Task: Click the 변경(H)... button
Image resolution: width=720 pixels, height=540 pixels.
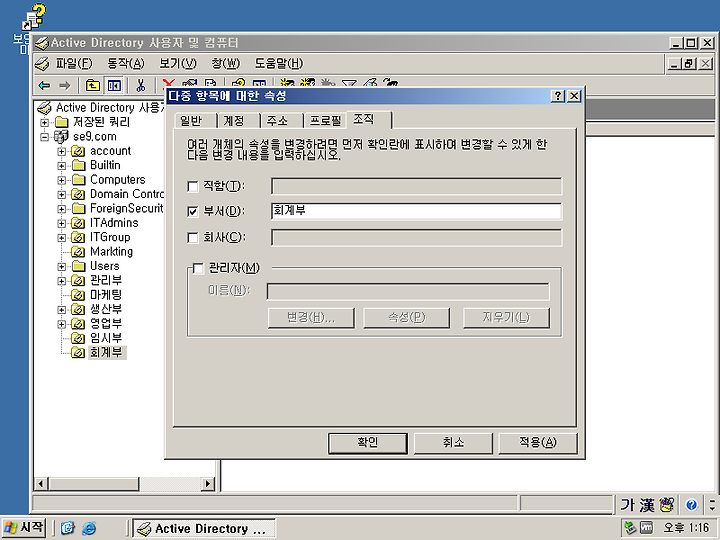Action: click(x=311, y=318)
